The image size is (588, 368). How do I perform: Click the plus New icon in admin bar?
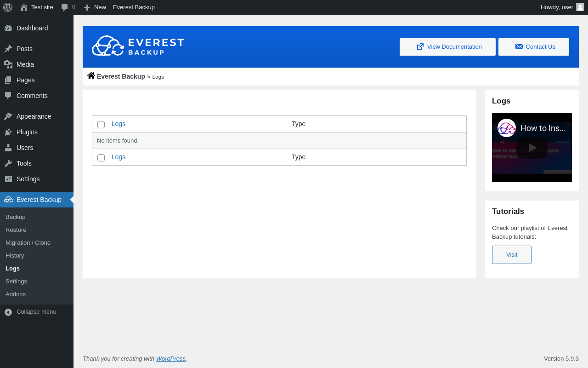pos(87,7)
